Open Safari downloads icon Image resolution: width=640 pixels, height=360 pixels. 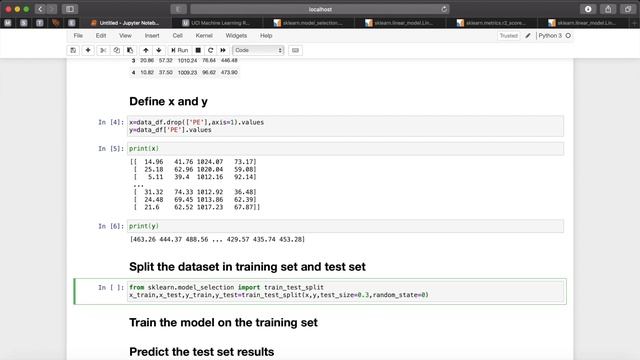tap(588, 9)
